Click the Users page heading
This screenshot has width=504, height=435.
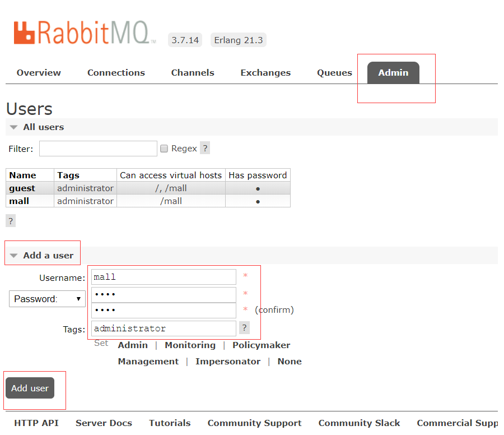pos(29,109)
